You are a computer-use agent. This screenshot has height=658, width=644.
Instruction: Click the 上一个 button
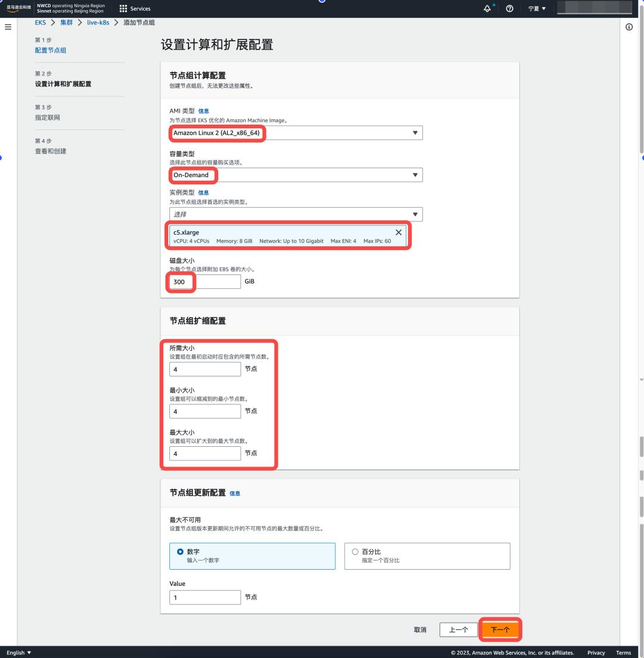459,629
